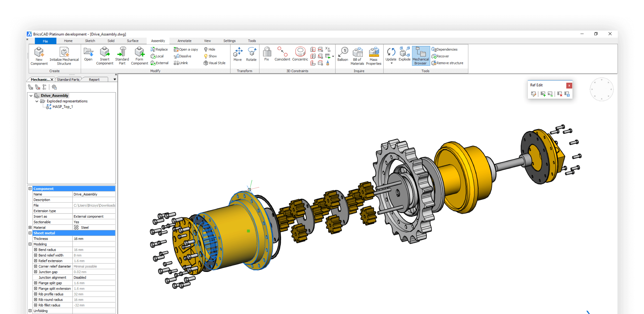Switch to the Standard Parts tab
Viewport: 644px width, 314px height.
click(x=68, y=79)
